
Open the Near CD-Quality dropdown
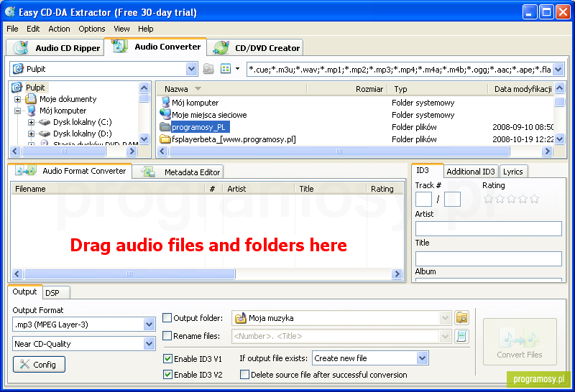point(149,344)
